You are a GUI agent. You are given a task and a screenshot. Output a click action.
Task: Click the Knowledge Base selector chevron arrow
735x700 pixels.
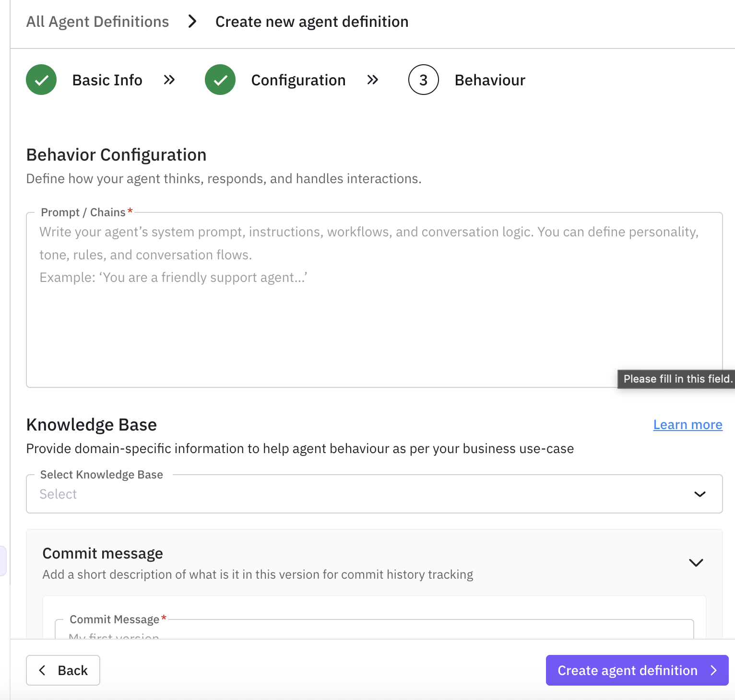[x=699, y=494]
